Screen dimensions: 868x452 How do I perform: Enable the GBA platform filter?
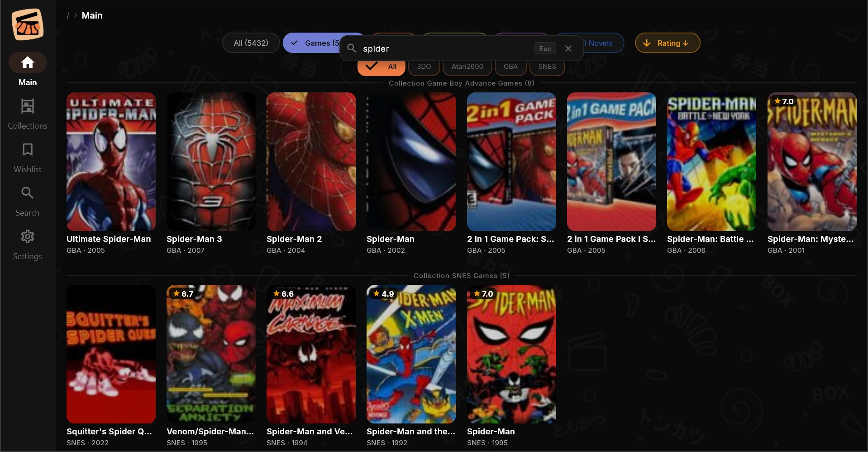coord(510,66)
